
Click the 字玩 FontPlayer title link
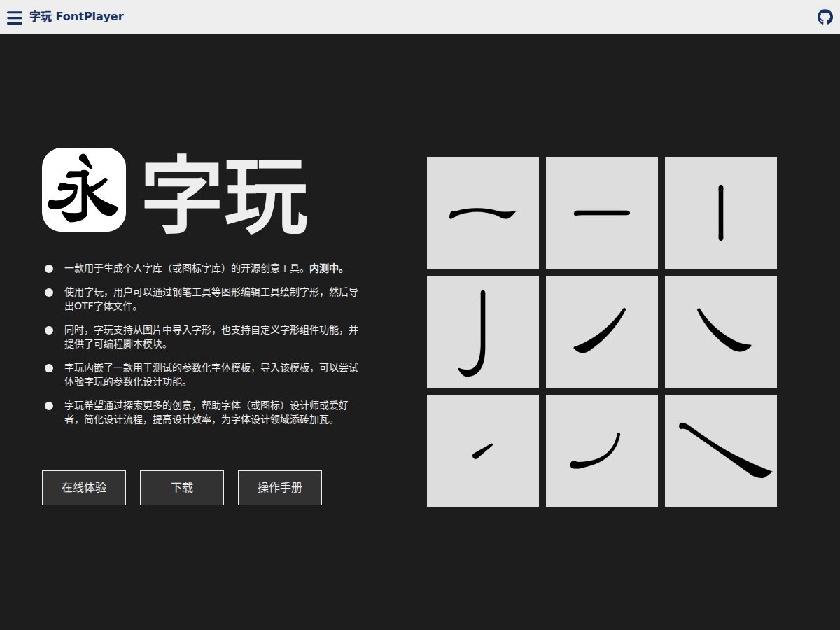pyautogui.click(x=76, y=17)
